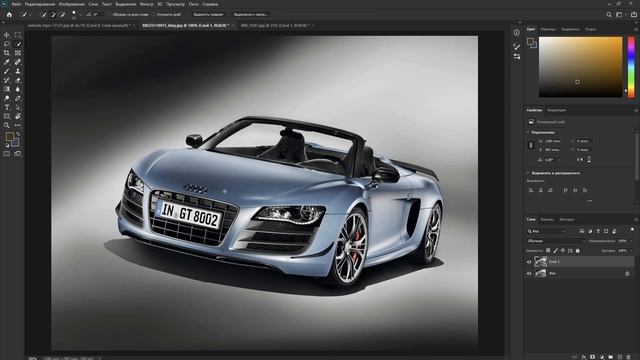This screenshot has height=360, width=640.
Task: Toggle lock all padlock in Layers panel
Action: (578, 251)
